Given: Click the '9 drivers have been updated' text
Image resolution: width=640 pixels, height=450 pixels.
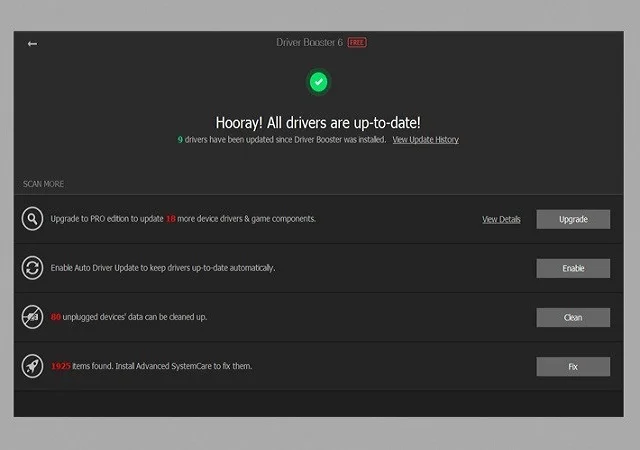Looking at the screenshot, I should (282, 140).
